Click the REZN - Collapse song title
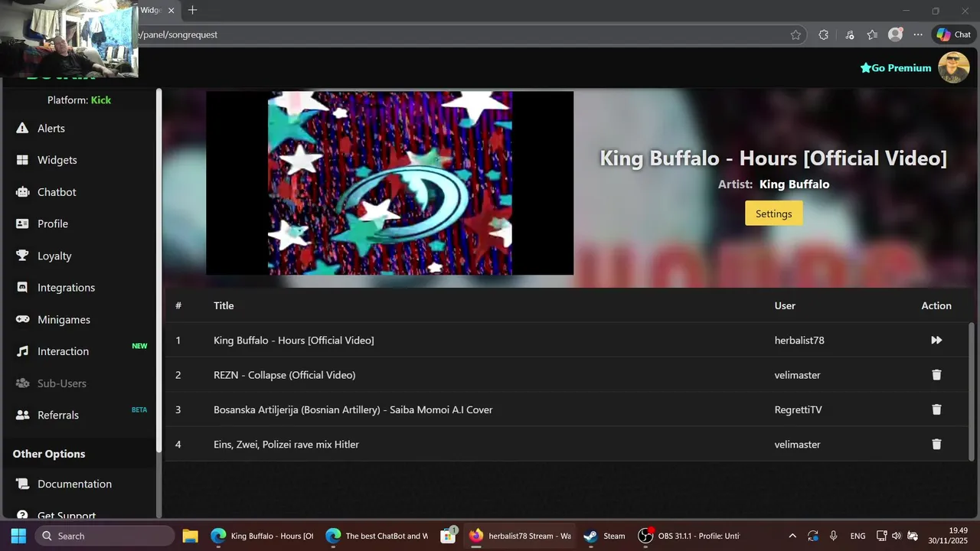The height and width of the screenshot is (551, 980). pos(284,375)
